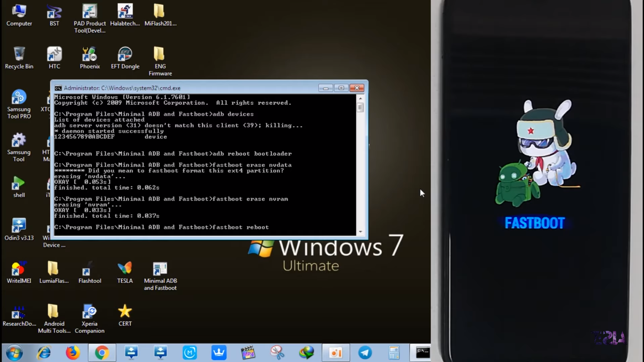
Task: Click the scissors icon in the taskbar
Action: point(277,353)
